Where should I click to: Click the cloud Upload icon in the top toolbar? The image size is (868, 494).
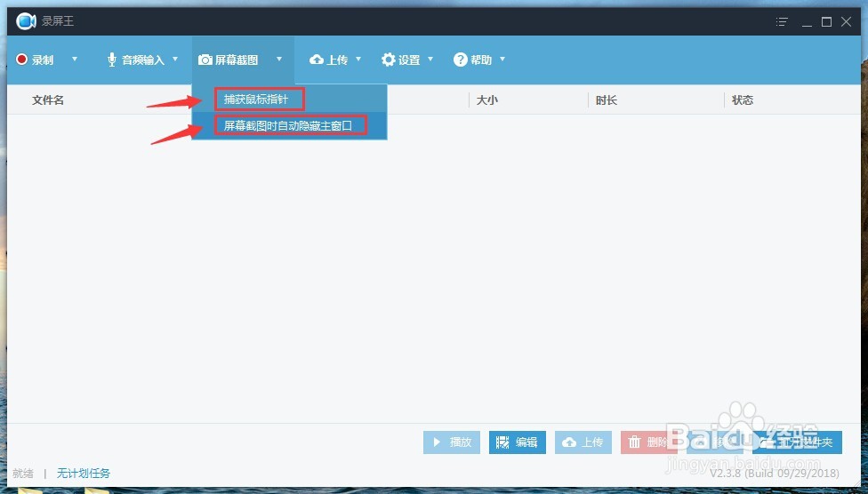click(317, 60)
